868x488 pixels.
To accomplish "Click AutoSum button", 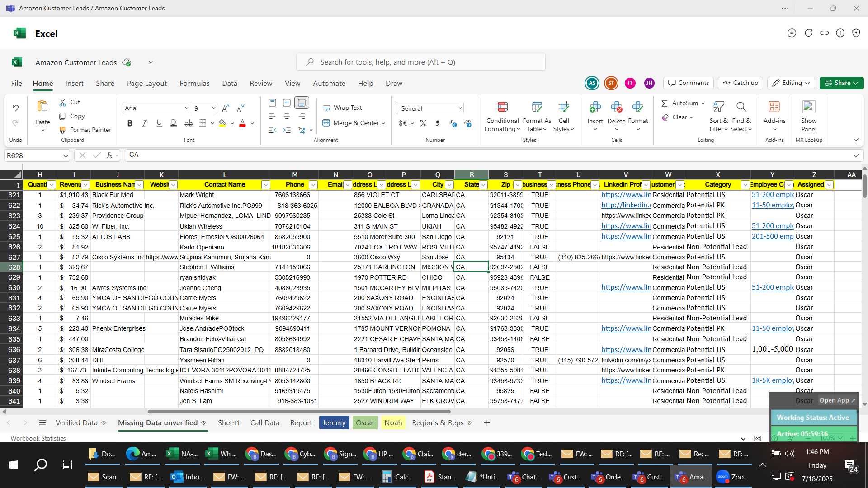I will [680, 103].
